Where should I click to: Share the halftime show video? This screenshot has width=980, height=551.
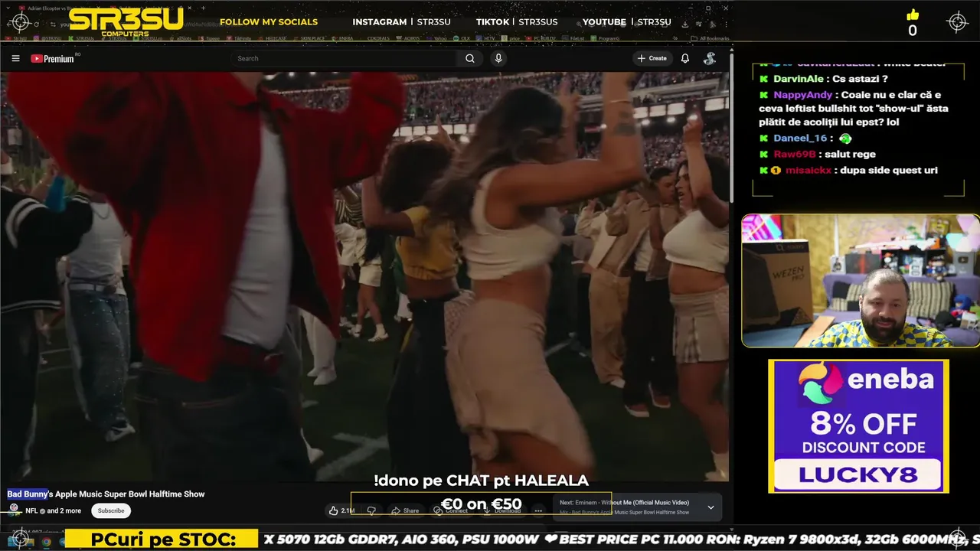[x=405, y=510]
